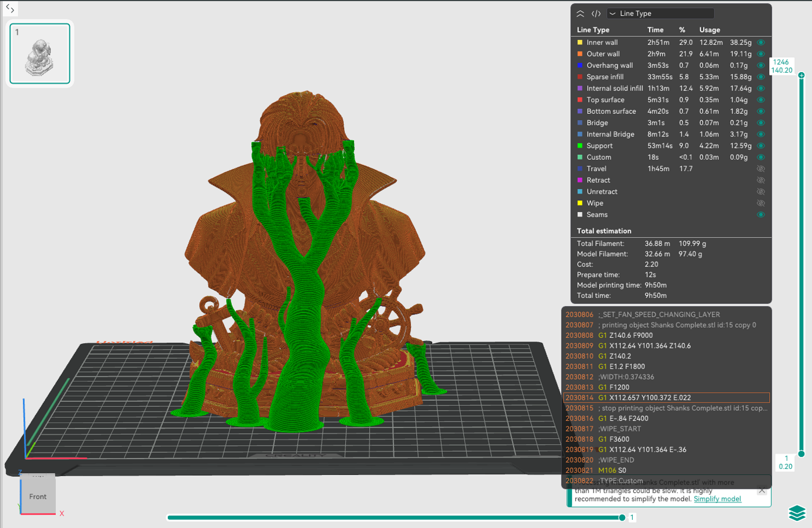Select plate 1 thumbnail
Screen dimensions: 812x528
40,54
